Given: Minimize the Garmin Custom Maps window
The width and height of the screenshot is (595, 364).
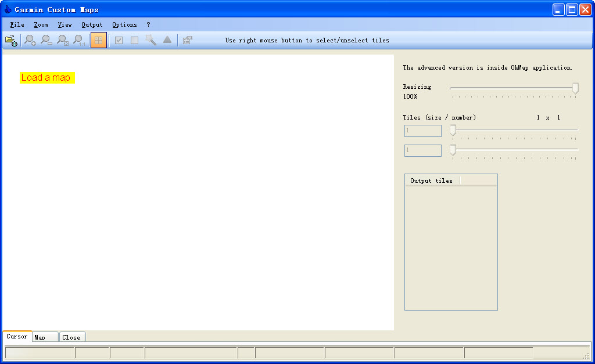Looking at the screenshot, I should click(x=558, y=9).
